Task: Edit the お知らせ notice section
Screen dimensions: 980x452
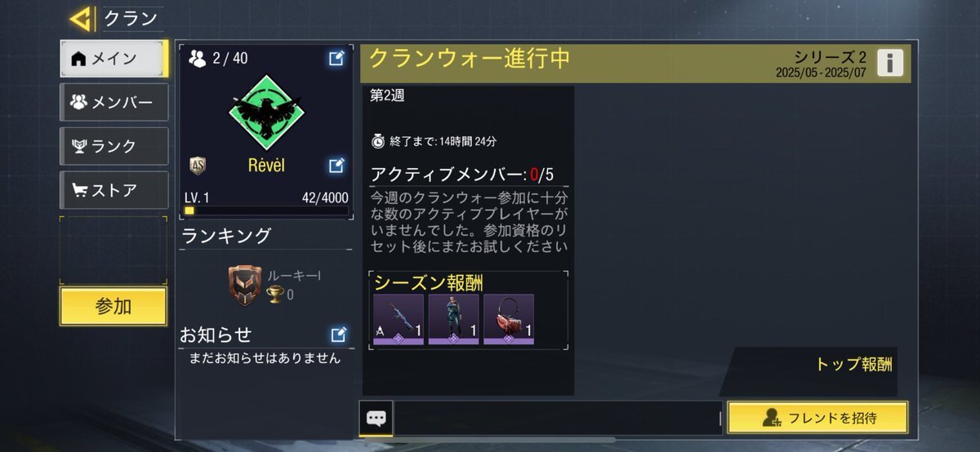Action: pos(338,335)
